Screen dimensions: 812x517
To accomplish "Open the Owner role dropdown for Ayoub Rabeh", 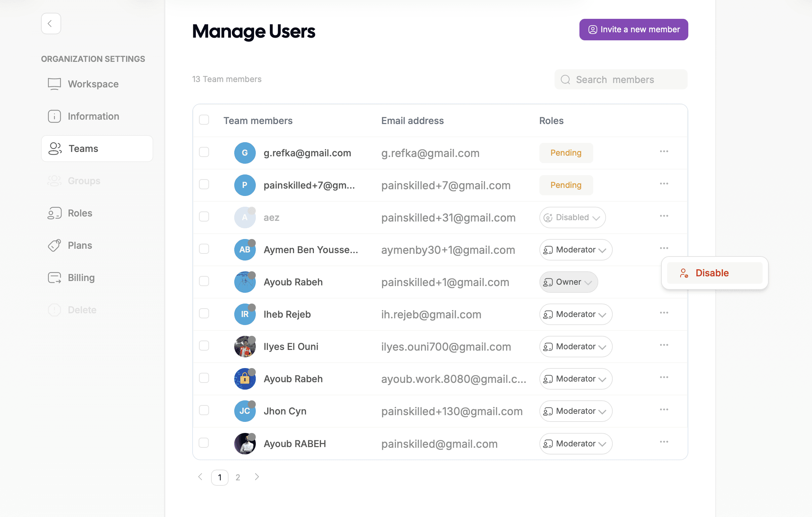I will pyautogui.click(x=568, y=282).
